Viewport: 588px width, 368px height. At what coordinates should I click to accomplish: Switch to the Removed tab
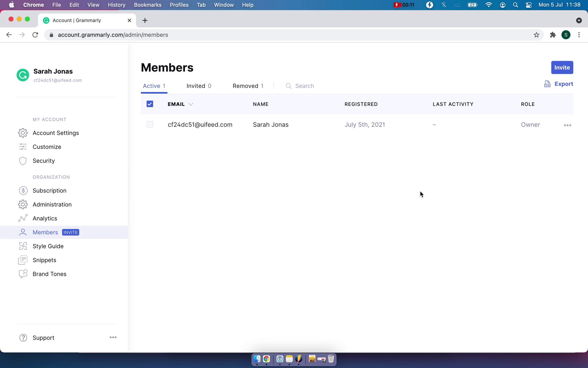pyautogui.click(x=248, y=86)
